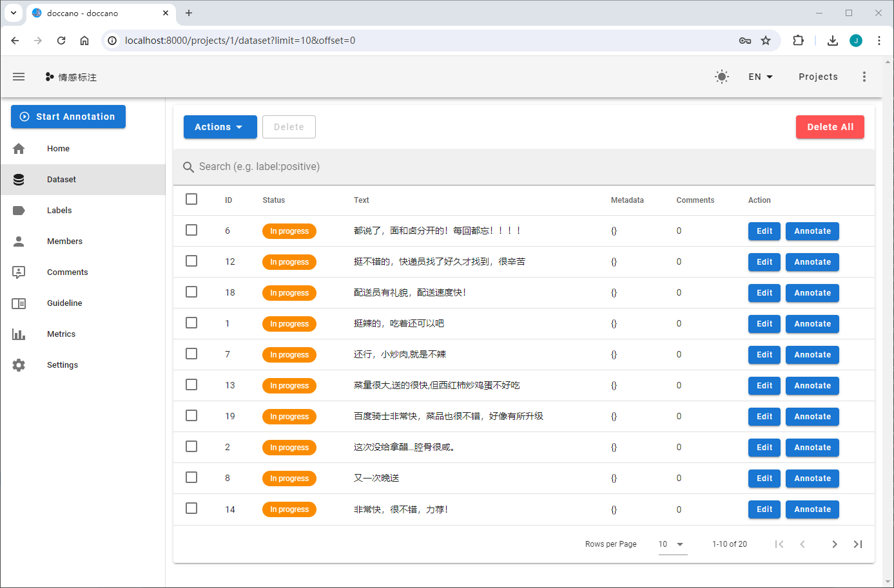Open Settings via the gear icon
This screenshot has height=588, width=894.
click(x=19, y=365)
